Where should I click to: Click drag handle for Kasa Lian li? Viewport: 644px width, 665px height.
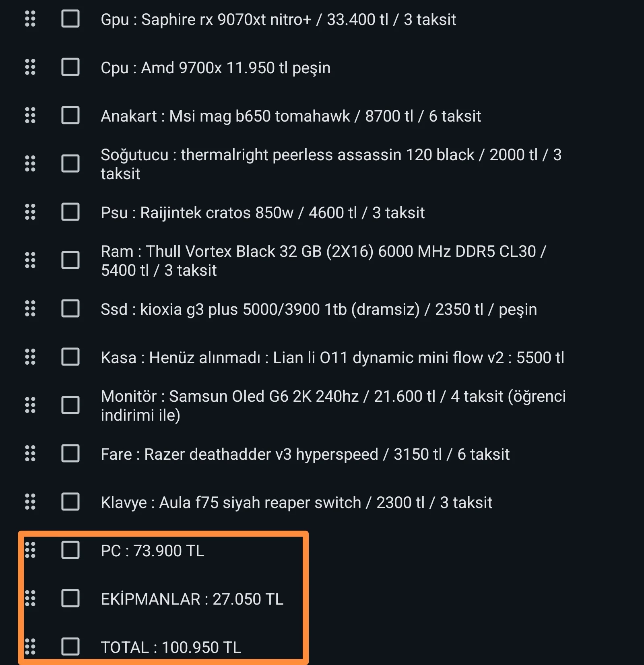(30, 357)
